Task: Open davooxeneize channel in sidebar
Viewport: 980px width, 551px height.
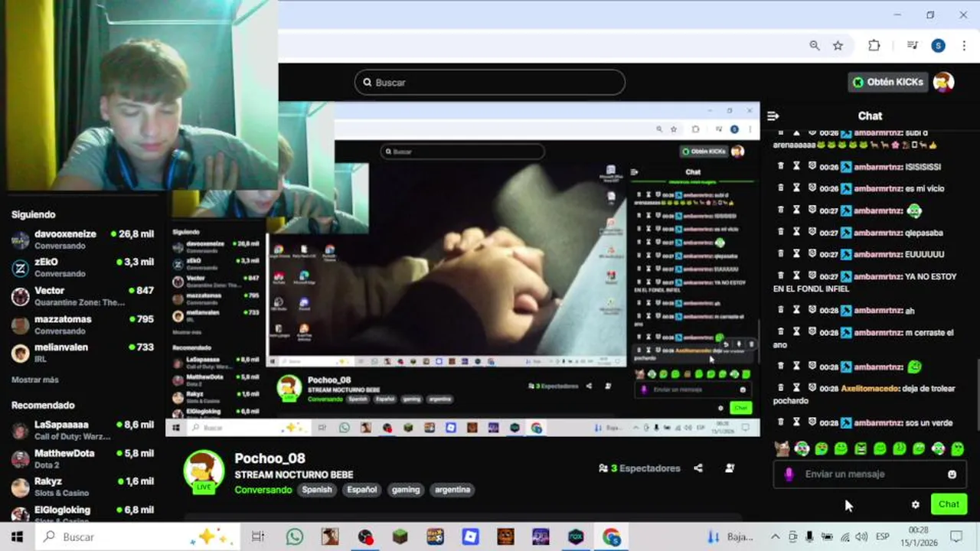Action: tap(83, 240)
